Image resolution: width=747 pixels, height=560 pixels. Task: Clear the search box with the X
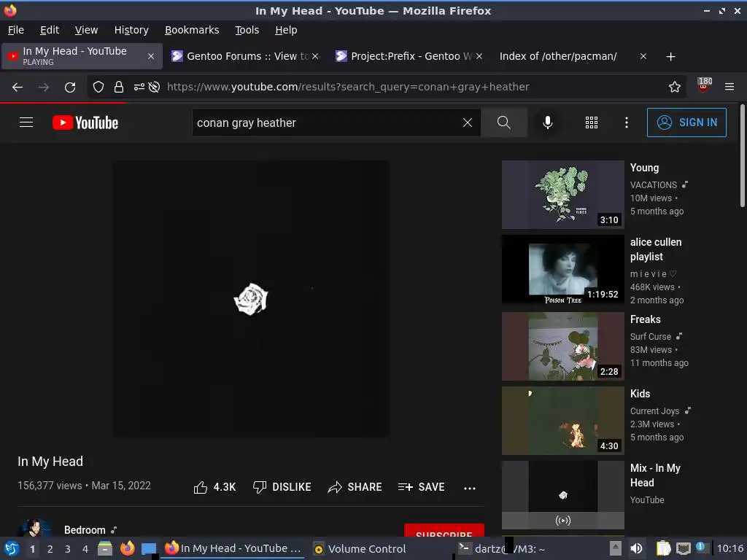(468, 122)
